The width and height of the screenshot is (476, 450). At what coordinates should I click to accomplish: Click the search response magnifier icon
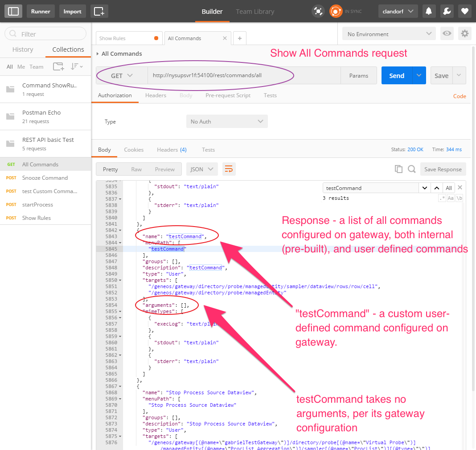pos(412,169)
